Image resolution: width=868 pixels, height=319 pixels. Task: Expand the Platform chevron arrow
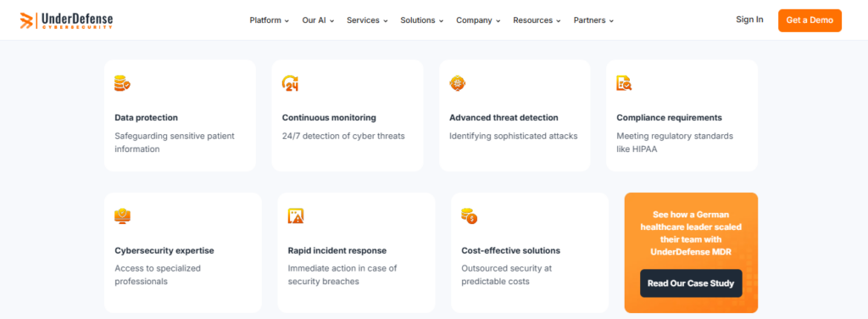(287, 21)
